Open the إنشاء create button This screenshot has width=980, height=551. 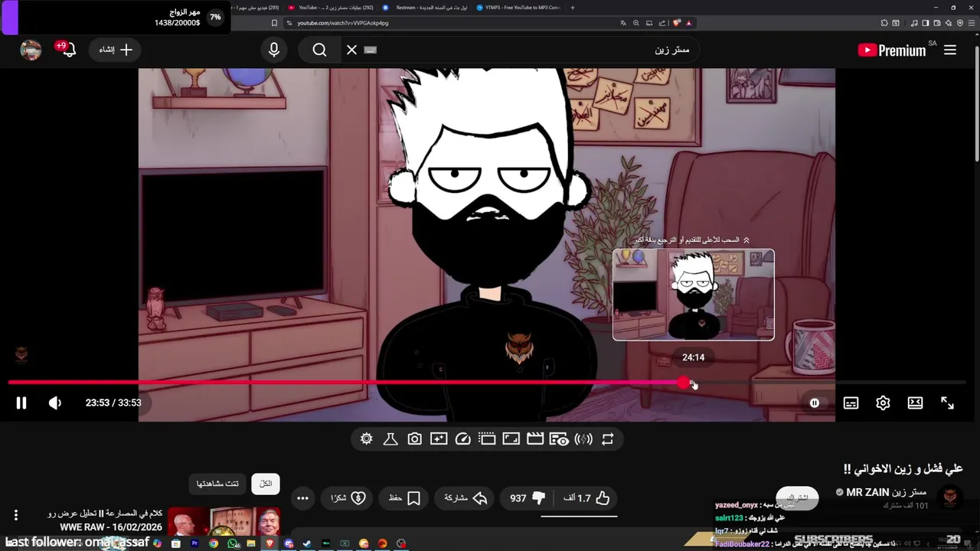click(116, 50)
